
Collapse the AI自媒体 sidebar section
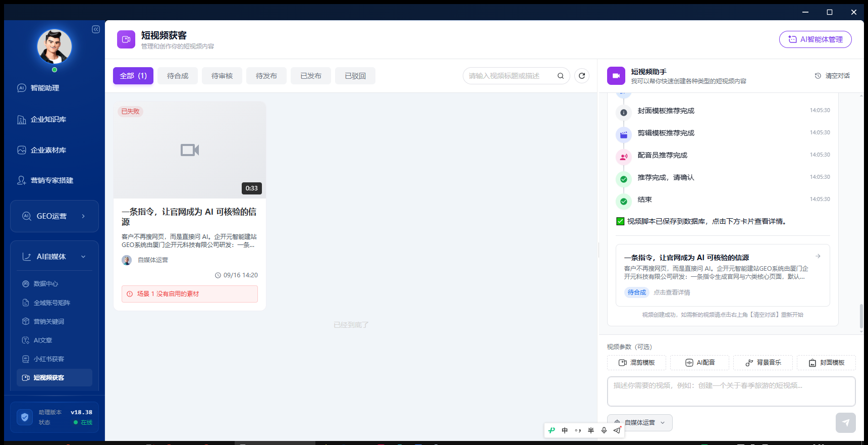[55, 257]
